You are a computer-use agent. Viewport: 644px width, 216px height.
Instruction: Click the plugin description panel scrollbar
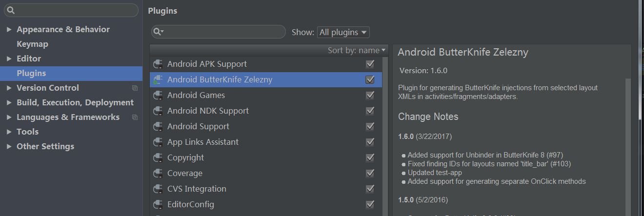pos(628,146)
